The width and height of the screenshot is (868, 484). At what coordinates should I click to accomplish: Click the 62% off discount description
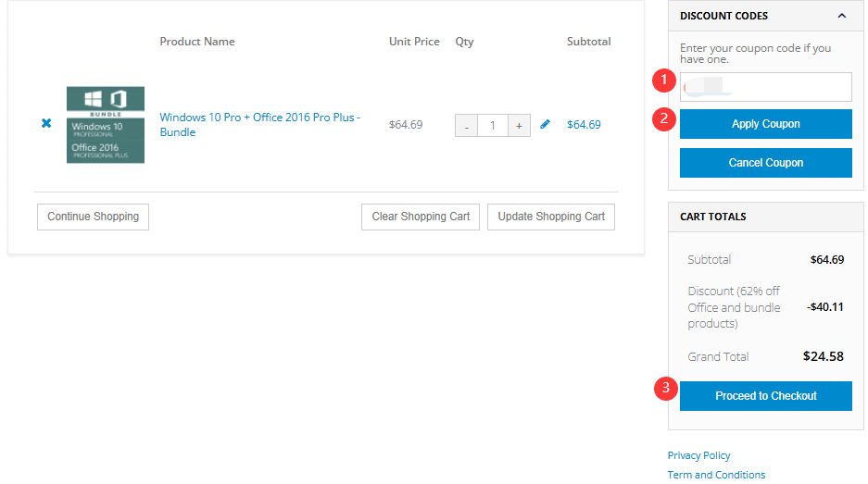[734, 307]
